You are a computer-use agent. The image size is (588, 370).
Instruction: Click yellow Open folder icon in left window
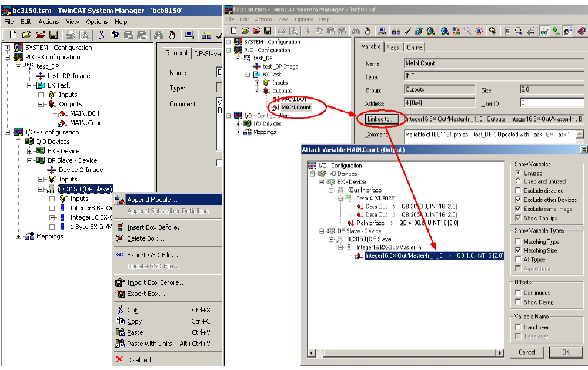(x=26, y=35)
